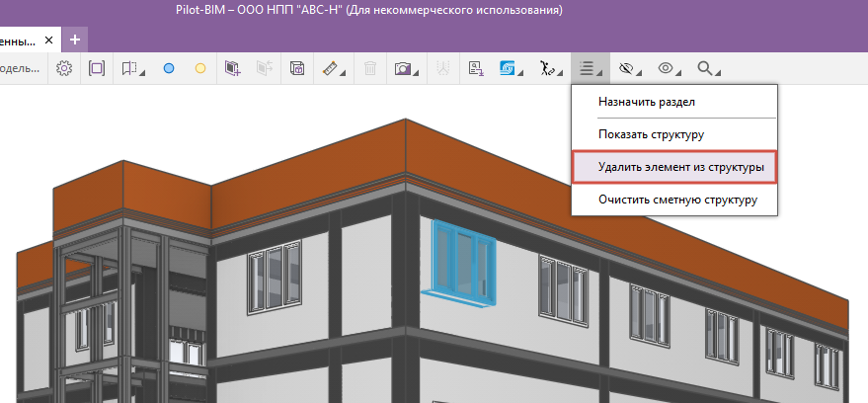Open the settings gear in the toolbar
The width and height of the screenshot is (868, 403).
tap(65, 68)
